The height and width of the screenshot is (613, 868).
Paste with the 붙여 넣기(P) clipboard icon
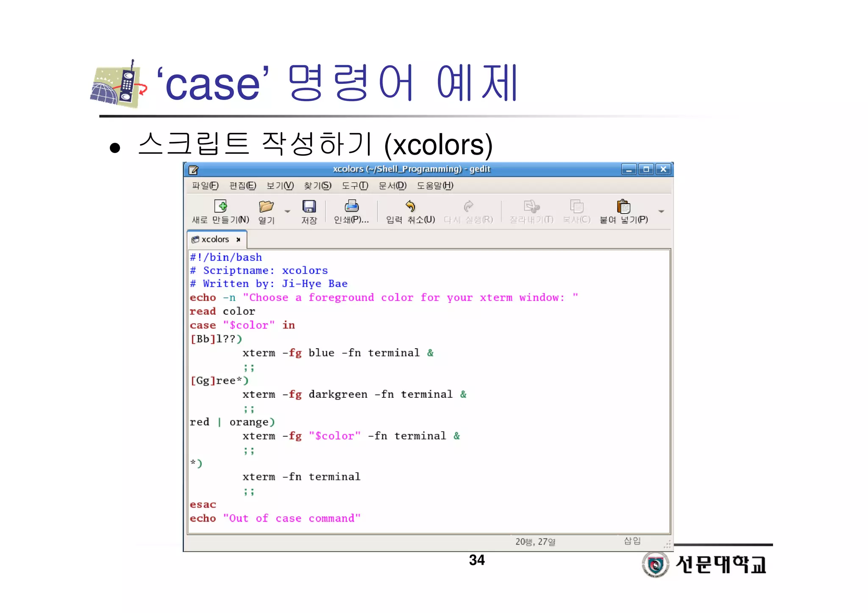click(x=623, y=206)
